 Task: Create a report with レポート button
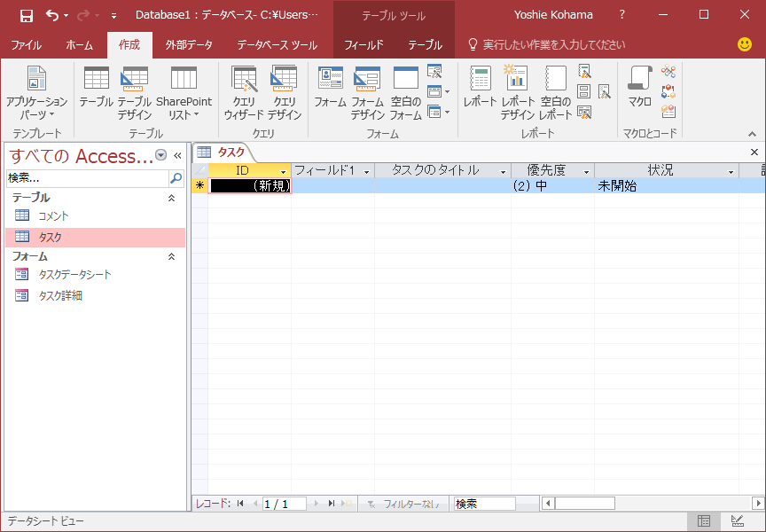(480, 88)
